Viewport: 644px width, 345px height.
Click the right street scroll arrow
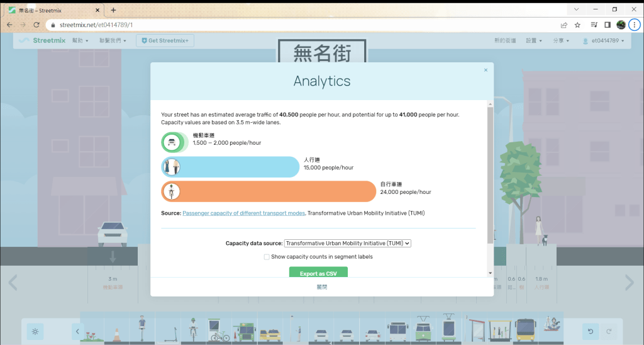pyautogui.click(x=630, y=283)
